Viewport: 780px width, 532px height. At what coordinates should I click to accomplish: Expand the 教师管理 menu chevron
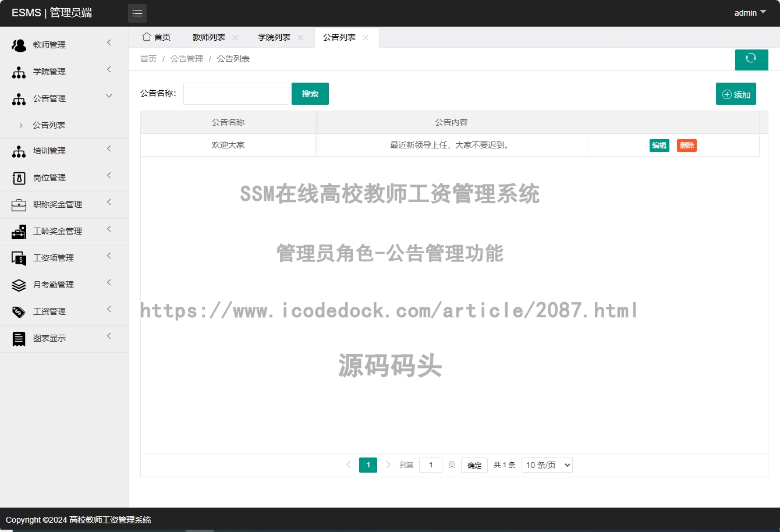(109, 42)
